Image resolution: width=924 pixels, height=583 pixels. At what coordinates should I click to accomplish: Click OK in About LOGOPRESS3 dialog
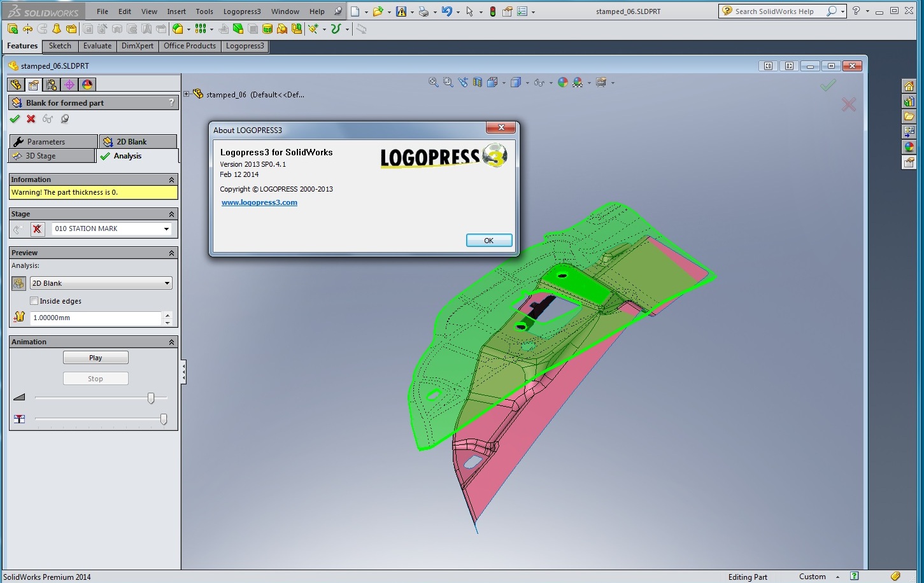pos(488,241)
